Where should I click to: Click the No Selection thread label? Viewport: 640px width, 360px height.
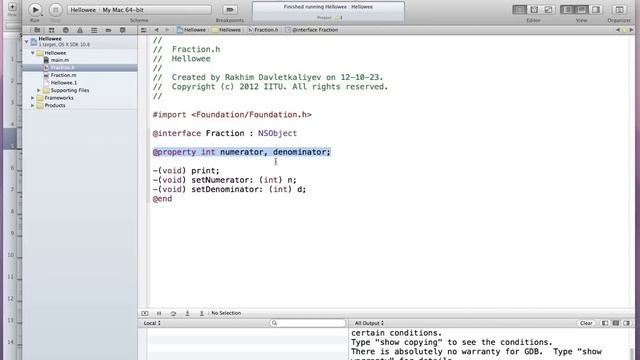226,313
